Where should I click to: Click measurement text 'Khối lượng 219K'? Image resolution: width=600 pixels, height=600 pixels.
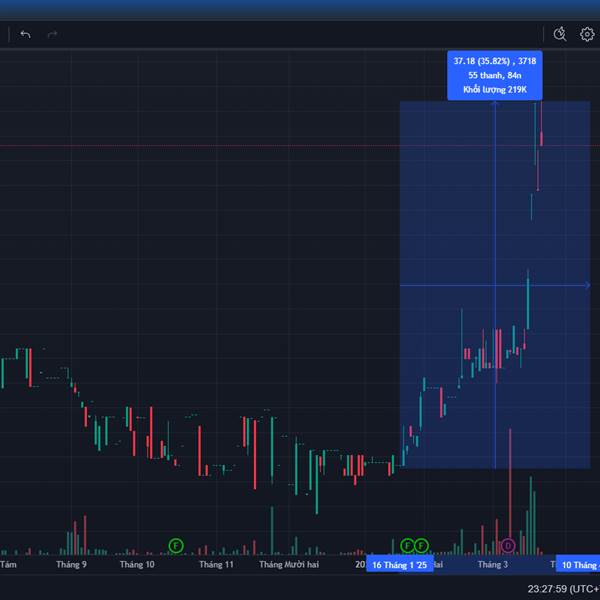[x=495, y=90]
